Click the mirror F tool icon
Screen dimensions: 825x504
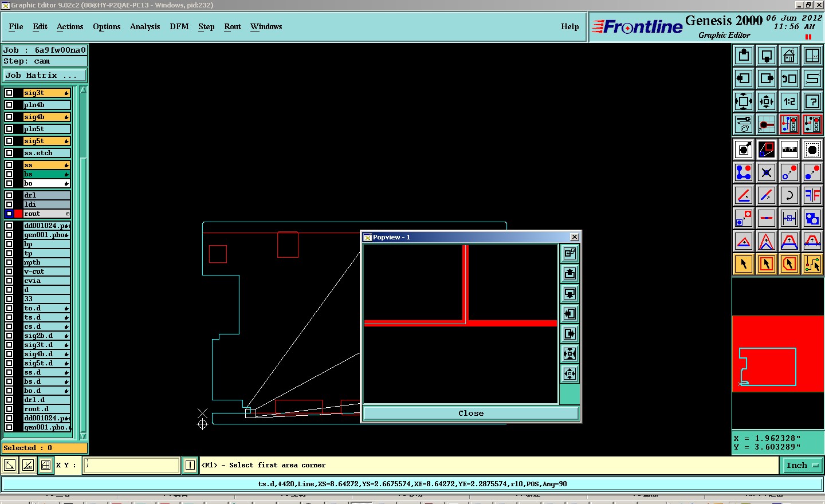pos(812,195)
